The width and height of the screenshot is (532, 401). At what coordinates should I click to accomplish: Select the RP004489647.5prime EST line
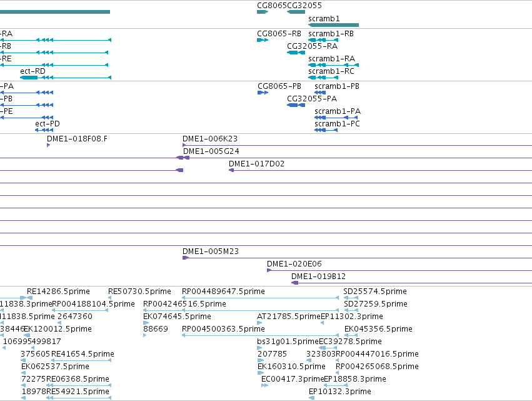(260, 298)
